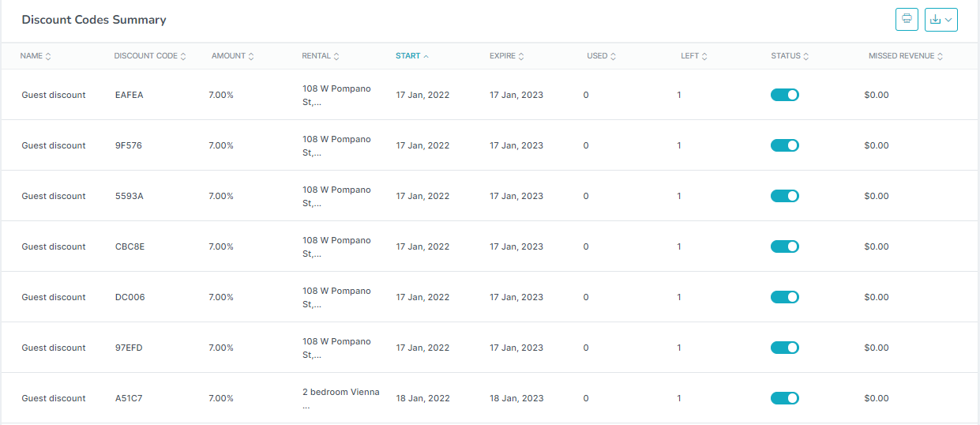The image size is (980, 425).
Task: Click 7.00% amount in 5593A row
Action: pos(221,196)
